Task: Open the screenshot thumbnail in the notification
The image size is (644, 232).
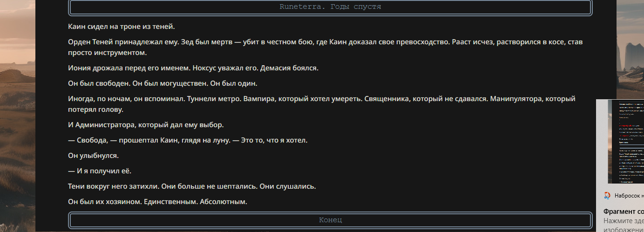Action: point(626,142)
